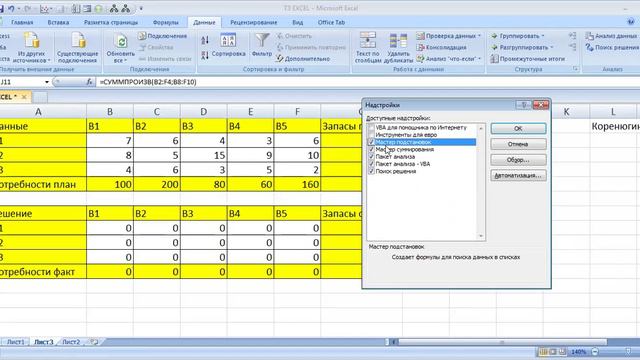Open the 'Формулы' ribbon tab
This screenshot has height=360, width=640.
(166, 22)
